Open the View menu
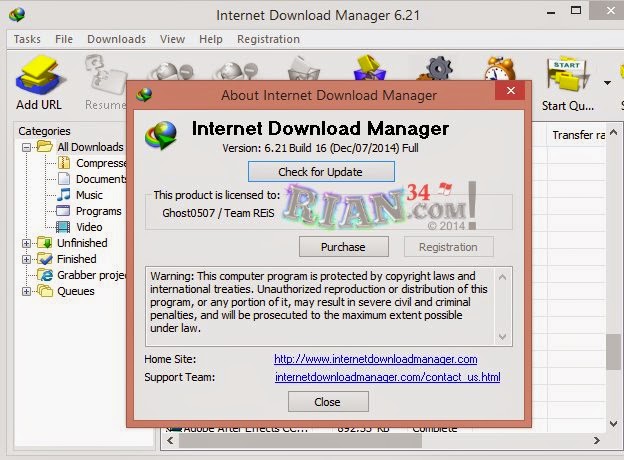The image size is (624, 460). coord(172,39)
